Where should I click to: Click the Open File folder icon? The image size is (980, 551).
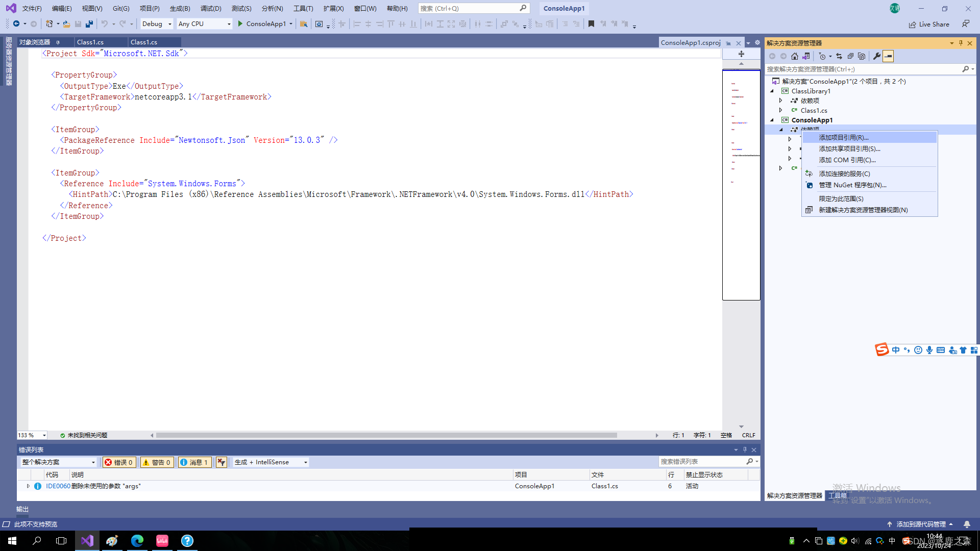tap(66, 24)
